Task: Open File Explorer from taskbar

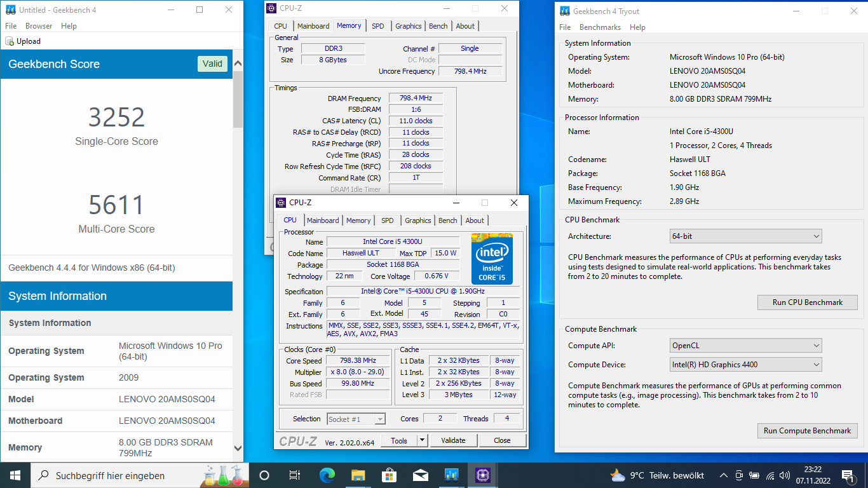Action: pyautogui.click(x=358, y=475)
